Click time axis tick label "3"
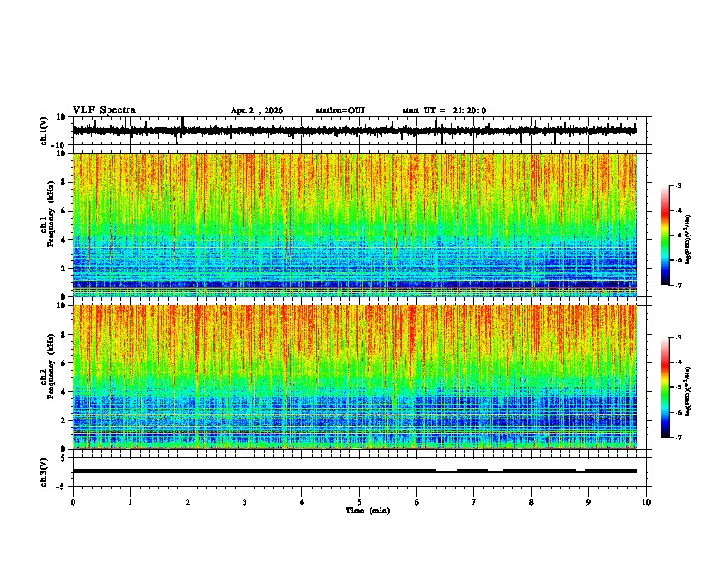This screenshot has height=563, width=728. pyautogui.click(x=245, y=502)
